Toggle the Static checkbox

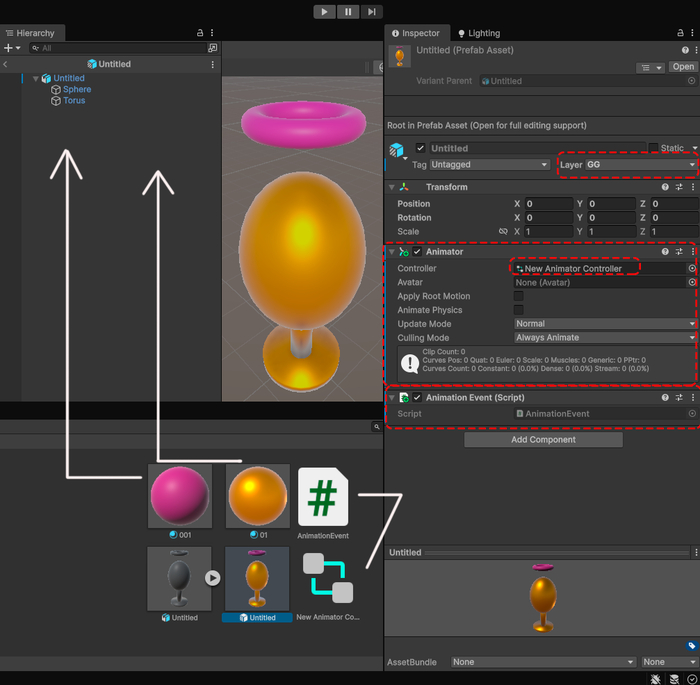click(x=653, y=148)
